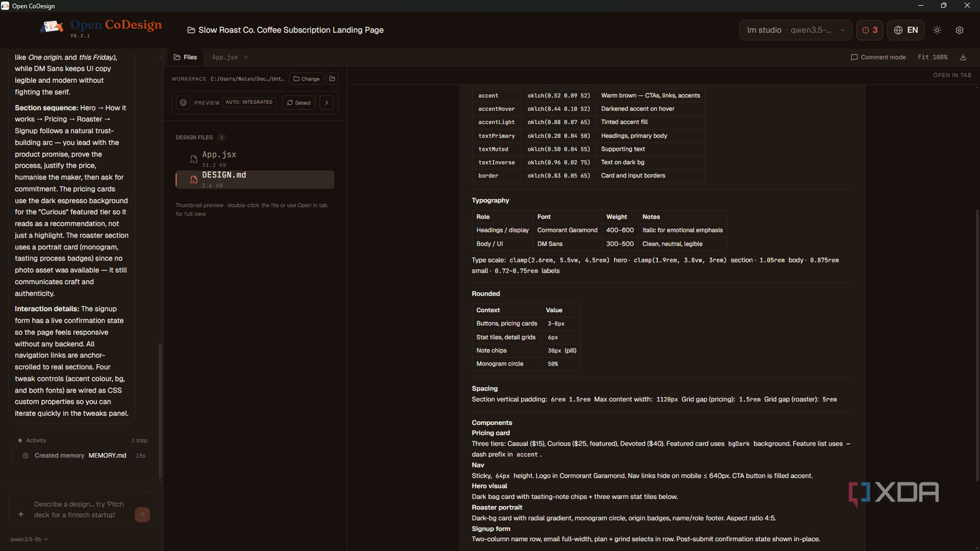Click the Signup form subheading
The width and height of the screenshot is (980, 551).
491,529
